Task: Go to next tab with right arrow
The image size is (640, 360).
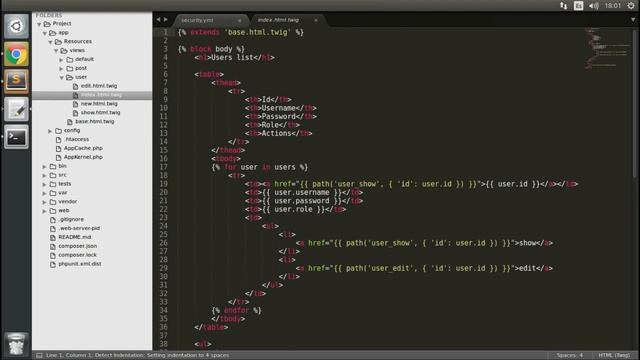Action: [165, 19]
